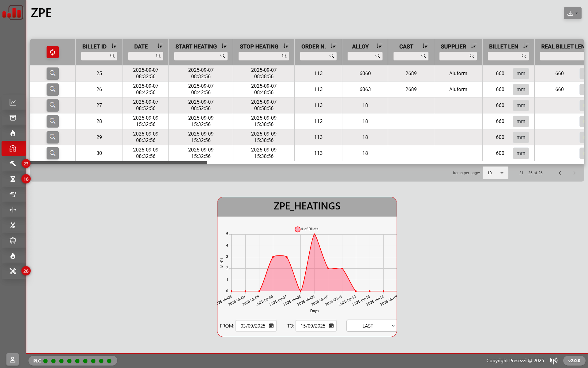Open the active magnet sidebar page
The width and height of the screenshot is (588, 368).
[13, 148]
